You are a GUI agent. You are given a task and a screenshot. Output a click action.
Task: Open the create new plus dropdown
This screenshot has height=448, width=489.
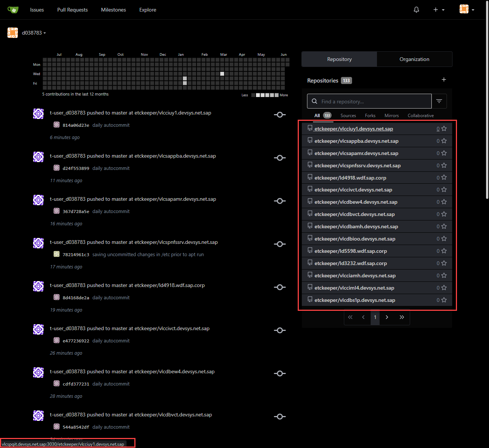[x=439, y=10]
